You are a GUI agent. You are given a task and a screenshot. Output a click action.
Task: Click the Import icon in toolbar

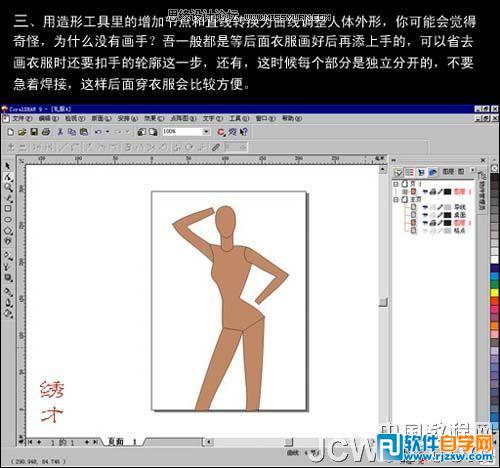[x=141, y=132]
